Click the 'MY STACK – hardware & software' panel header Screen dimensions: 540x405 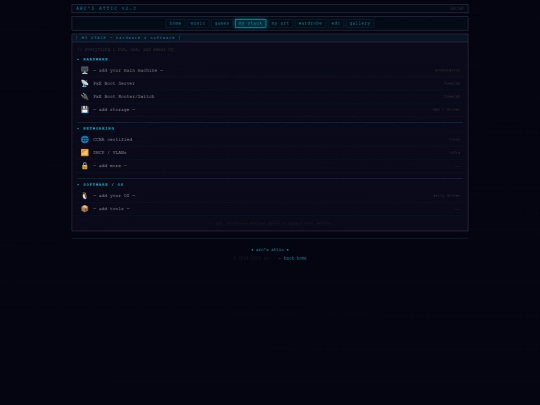coord(128,38)
